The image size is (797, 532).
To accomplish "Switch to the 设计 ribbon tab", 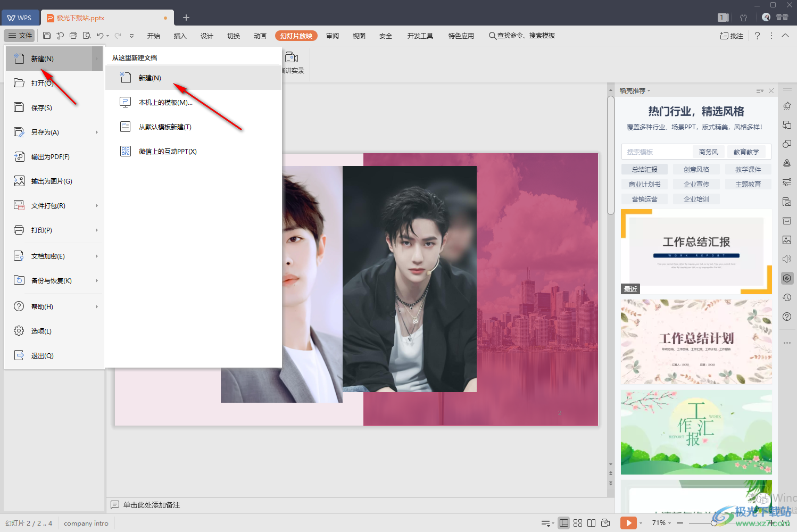I will (x=207, y=36).
